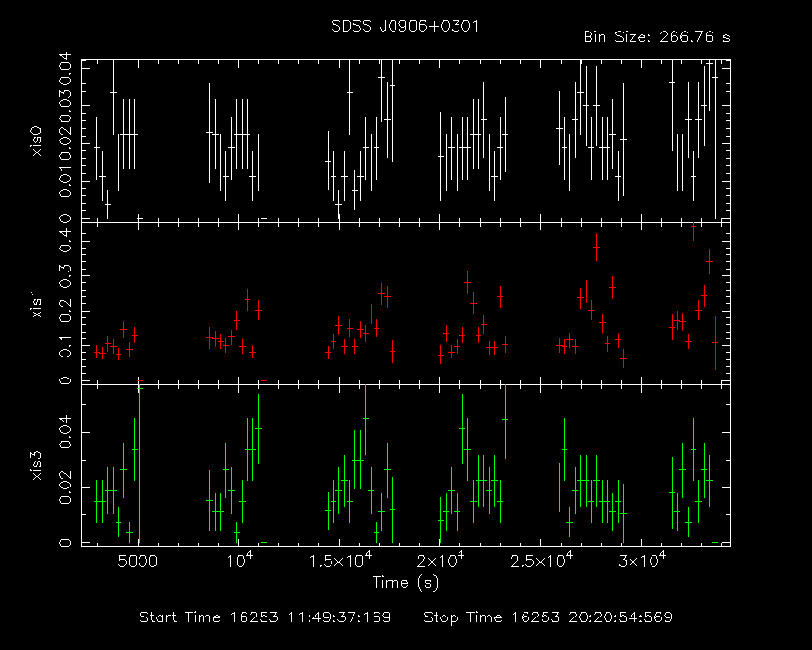
Task: Click the 3×10^4 x-axis tick label
Action: 642,560
